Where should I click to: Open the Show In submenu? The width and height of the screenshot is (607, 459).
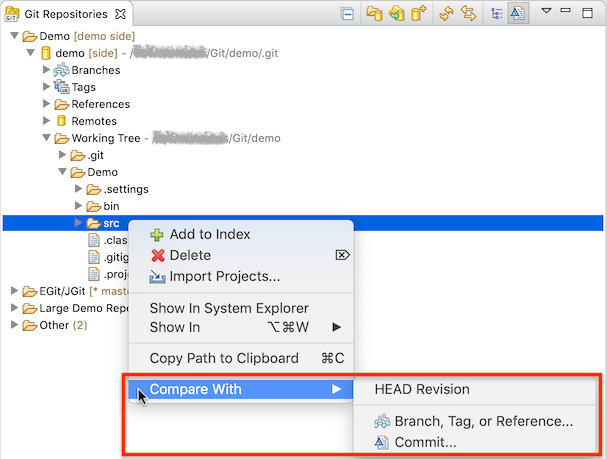(x=241, y=327)
